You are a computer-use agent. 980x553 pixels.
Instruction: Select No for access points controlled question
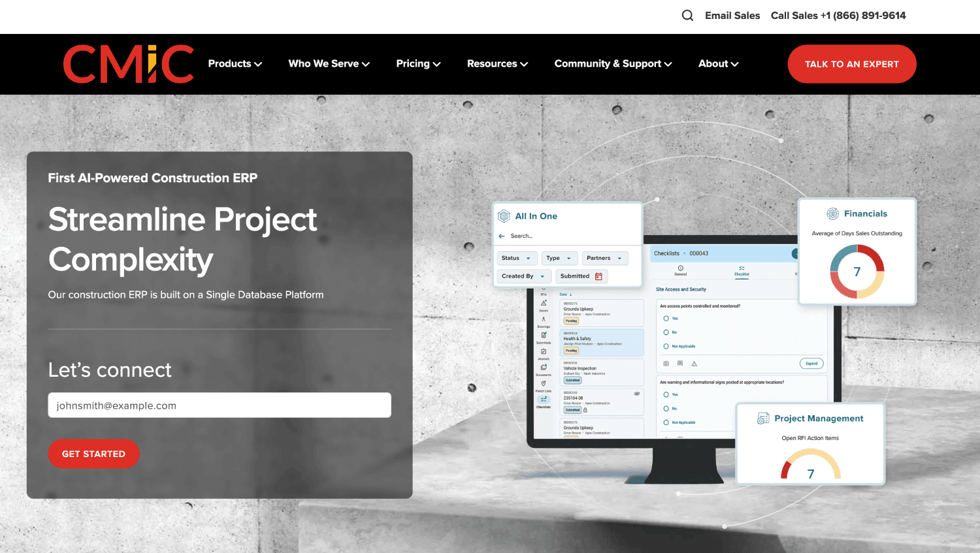pyautogui.click(x=666, y=332)
